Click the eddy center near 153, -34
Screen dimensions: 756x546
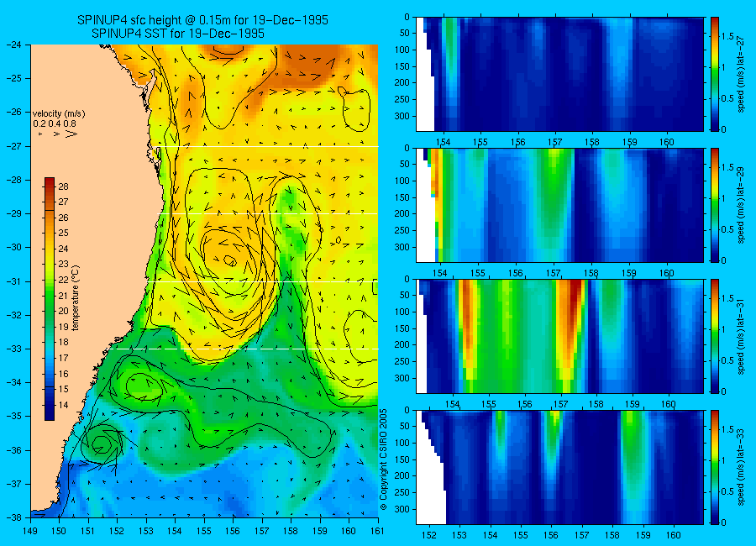point(143,386)
